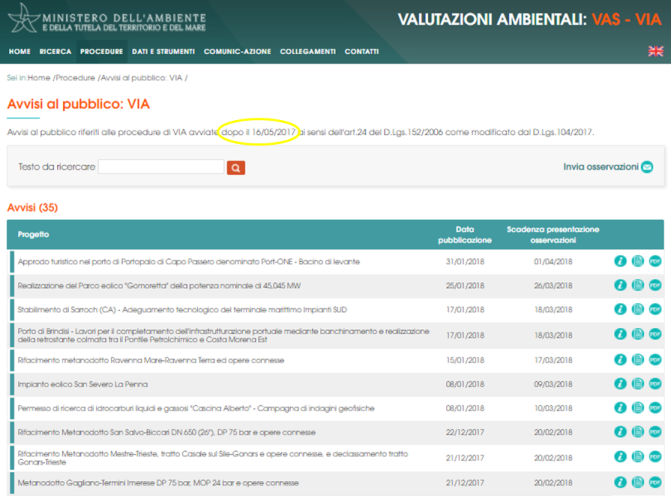Open project Metanodotto Gagliano-Termini Imerese

pos(158,483)
